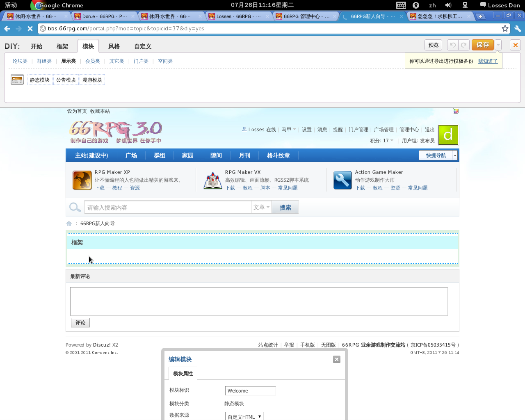Bookmark page with the star icon
This screenshot has width=525, height=420.
[505, 28]
